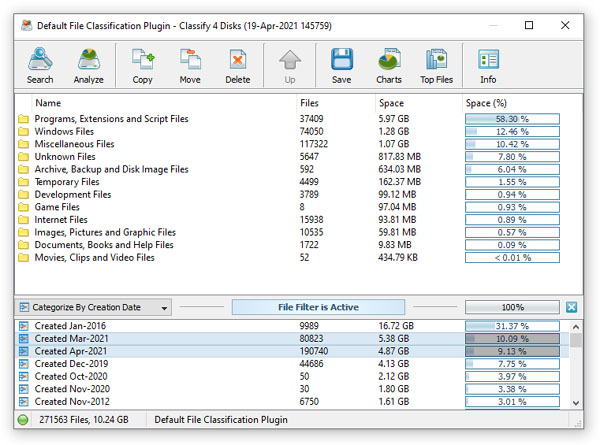Select Internet Files category
Image resolution: width=600 pixels, height=445 pixels.
(x=61, y=220)
